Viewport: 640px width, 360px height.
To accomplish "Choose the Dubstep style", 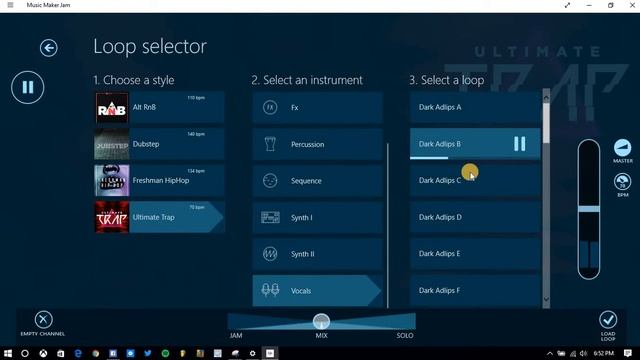I will [x=159, y=144].
